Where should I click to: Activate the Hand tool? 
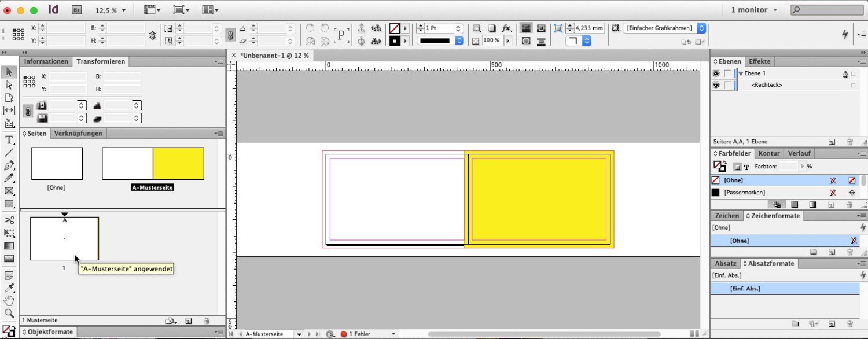pyautogui.click(x=9, y=301)
